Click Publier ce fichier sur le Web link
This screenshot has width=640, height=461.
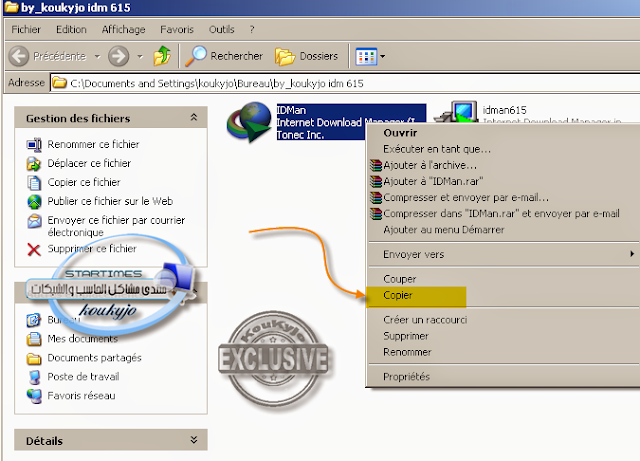(x=110, y=201)
